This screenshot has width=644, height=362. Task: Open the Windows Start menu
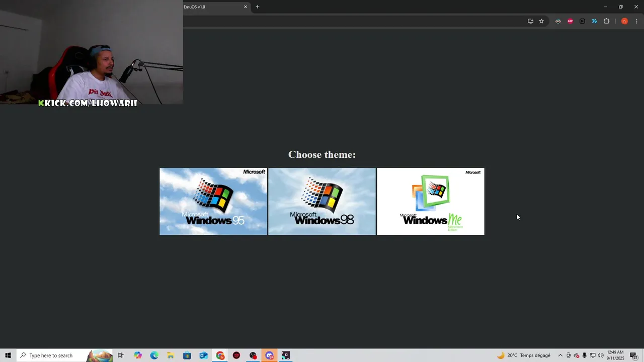tap(8, 355)
